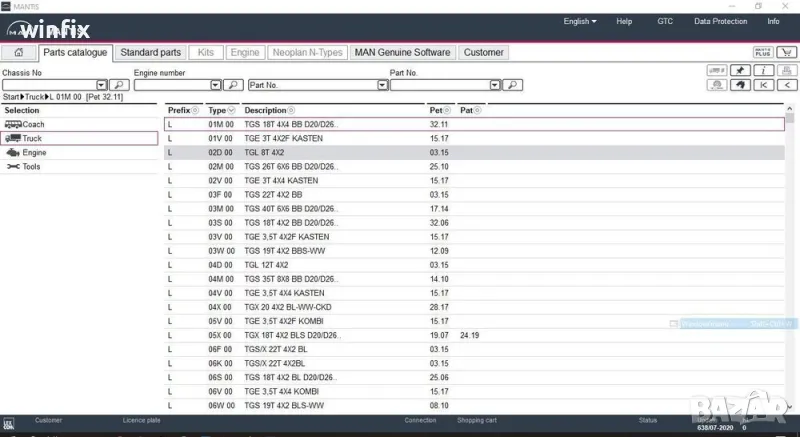
Task: Click Engine number input field
Action: (x=172, y=85)
